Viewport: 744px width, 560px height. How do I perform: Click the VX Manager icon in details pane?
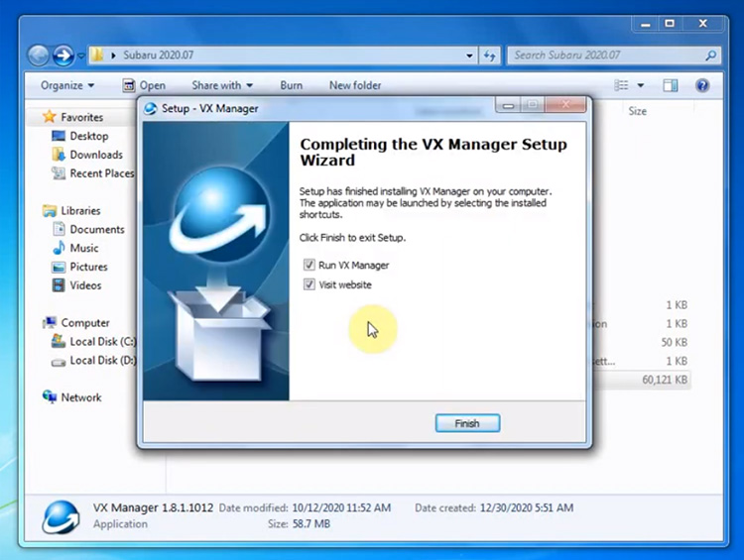click(61, 517)
